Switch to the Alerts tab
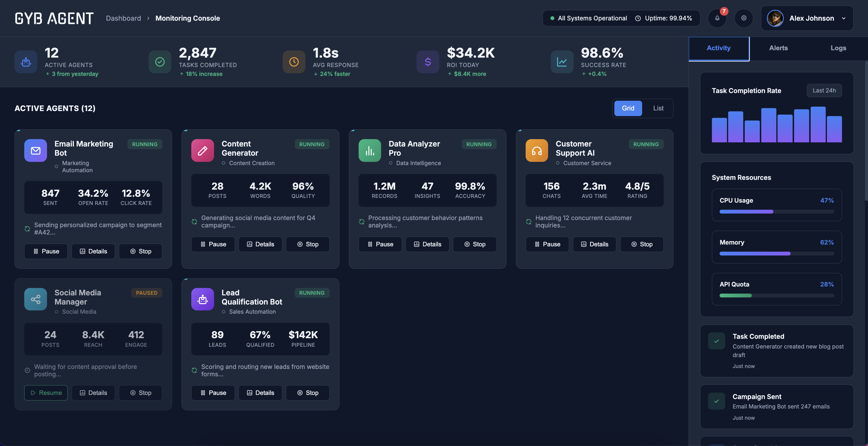 coord(778,48)
